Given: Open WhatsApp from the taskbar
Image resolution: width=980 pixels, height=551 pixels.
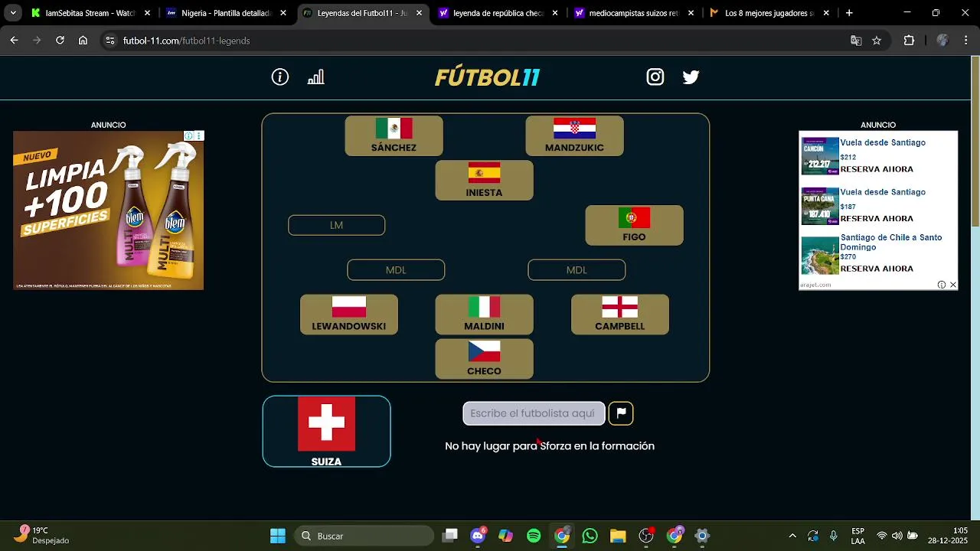Looking at the screenshot, I should [x=590, y=536].
